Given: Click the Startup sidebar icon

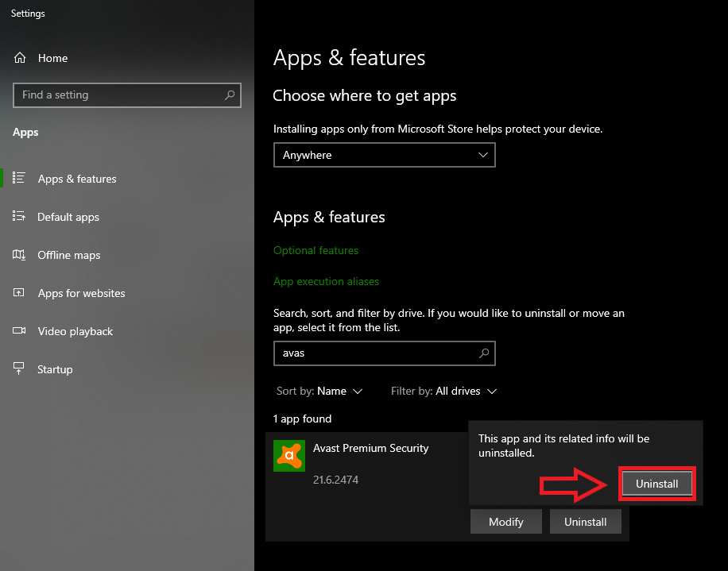Looking at the screenshot, I should [18, 368].
